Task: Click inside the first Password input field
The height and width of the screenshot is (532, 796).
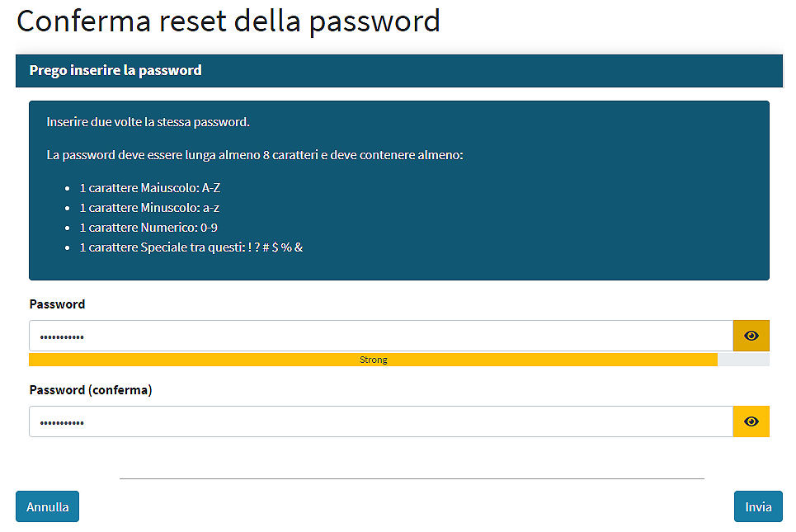Action: coord(381,336)
